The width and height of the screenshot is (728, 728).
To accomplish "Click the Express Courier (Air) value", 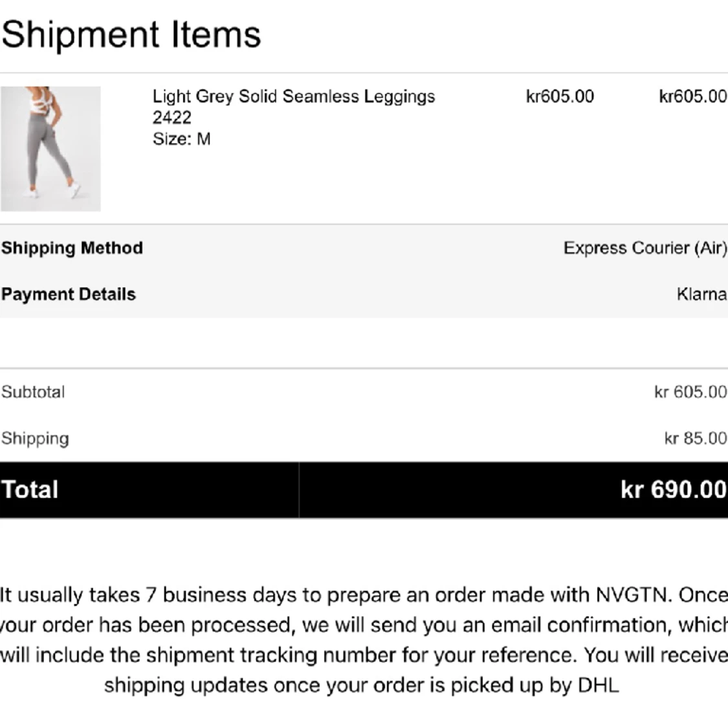I will (x=645, y=248).
